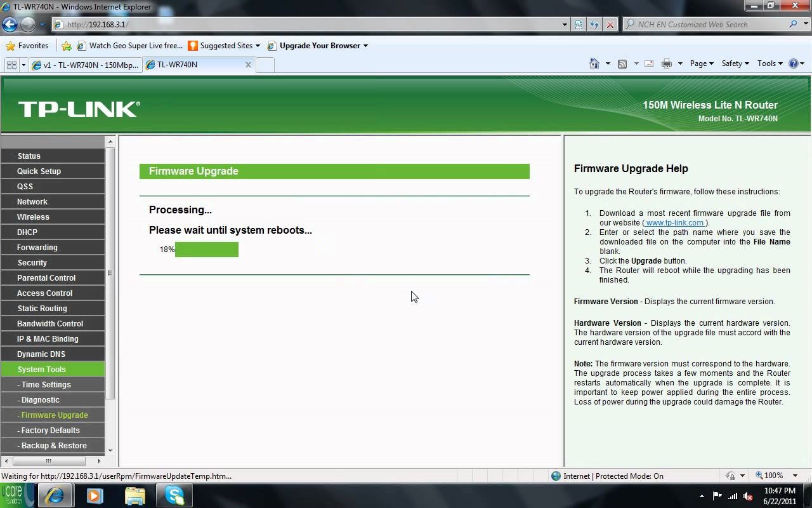This screenshot has height=508, width=812.
Task: Click the Help question mark icon
Action: click(793, 63)
